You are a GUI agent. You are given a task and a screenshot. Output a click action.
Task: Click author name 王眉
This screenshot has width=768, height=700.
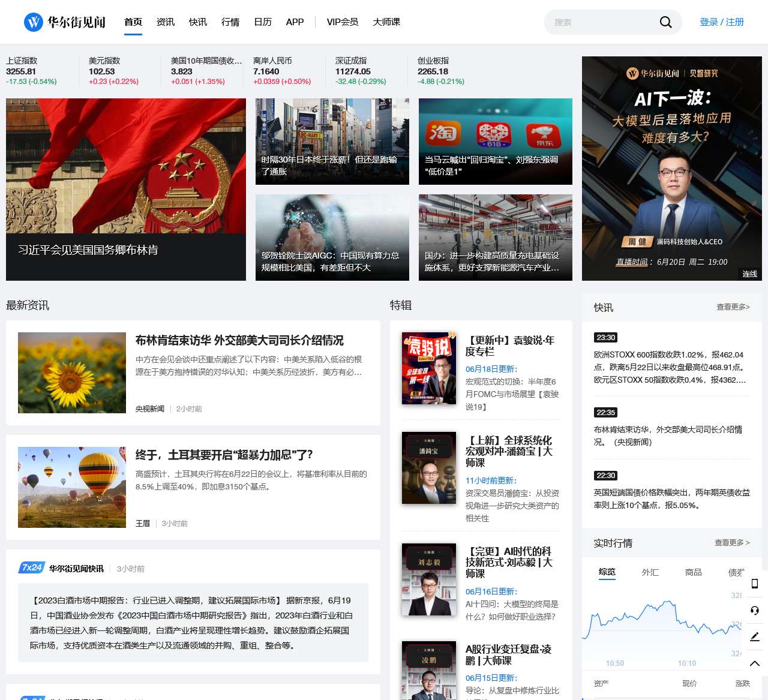[143, 523]
